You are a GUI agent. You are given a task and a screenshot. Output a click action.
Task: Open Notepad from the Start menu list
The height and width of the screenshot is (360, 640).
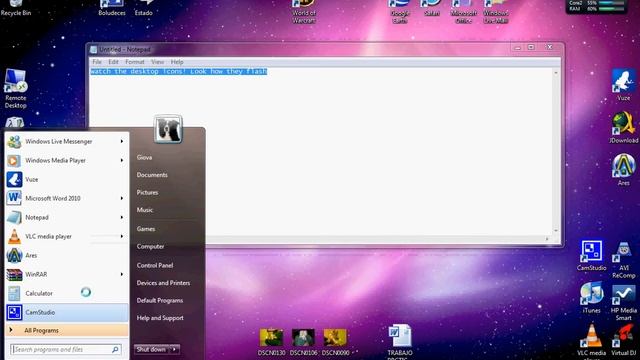67,217
